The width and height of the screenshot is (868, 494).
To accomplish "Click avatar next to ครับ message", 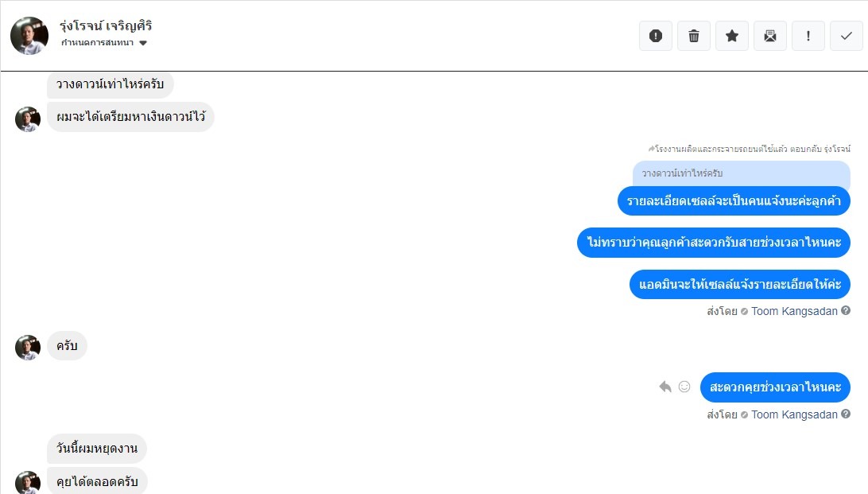I will pyautogui.click(x=28, y=347).
